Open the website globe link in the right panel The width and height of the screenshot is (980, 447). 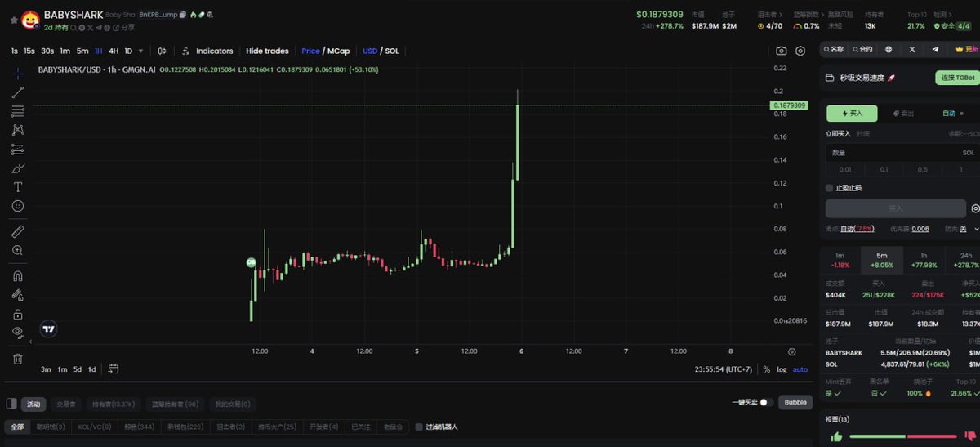tap(889, 49)
